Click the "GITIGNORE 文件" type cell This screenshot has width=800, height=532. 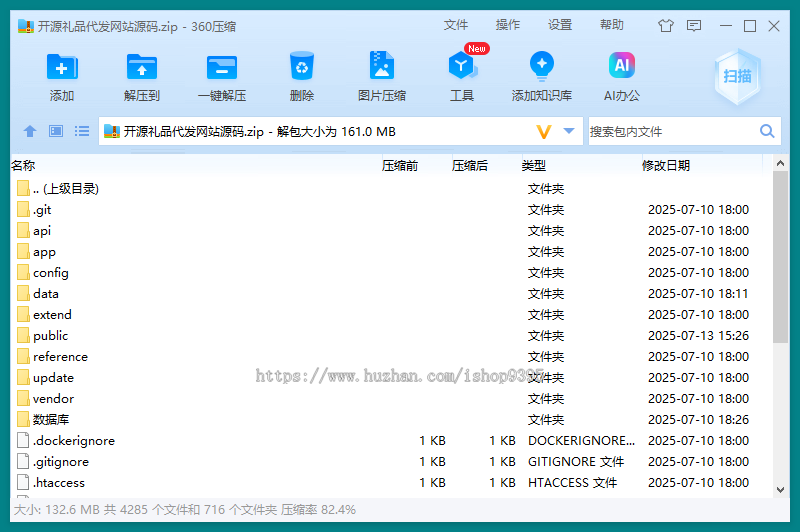(576, 461)
